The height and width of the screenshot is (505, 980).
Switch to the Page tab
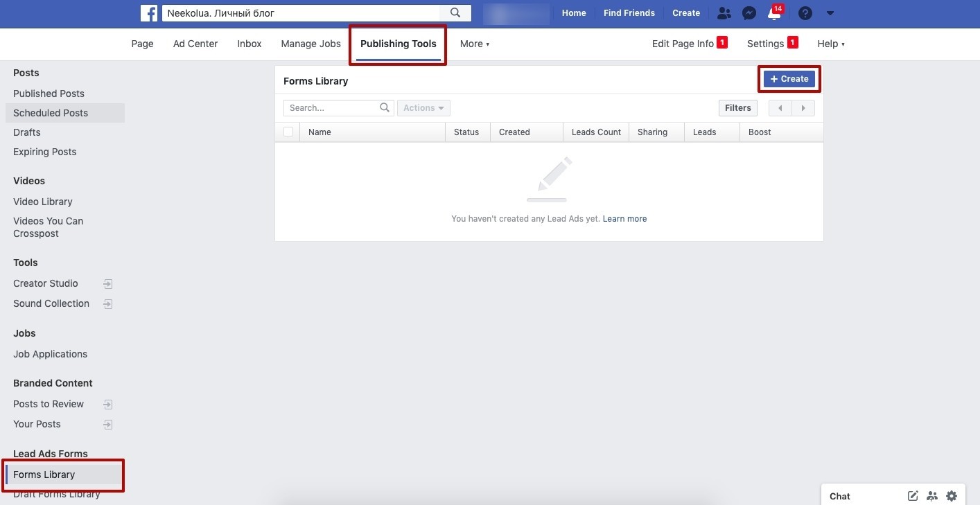point(142,44)
